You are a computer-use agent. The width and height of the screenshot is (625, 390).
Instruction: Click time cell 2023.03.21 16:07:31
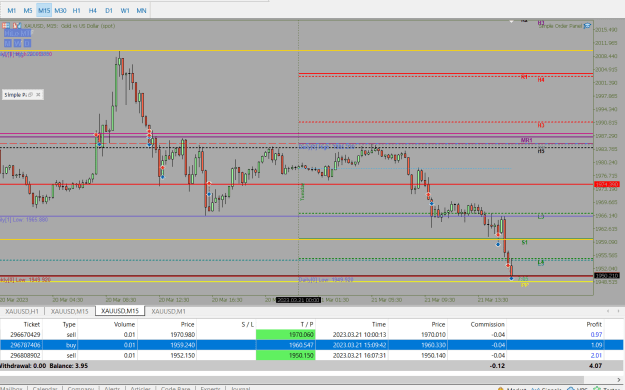[359, 355]
